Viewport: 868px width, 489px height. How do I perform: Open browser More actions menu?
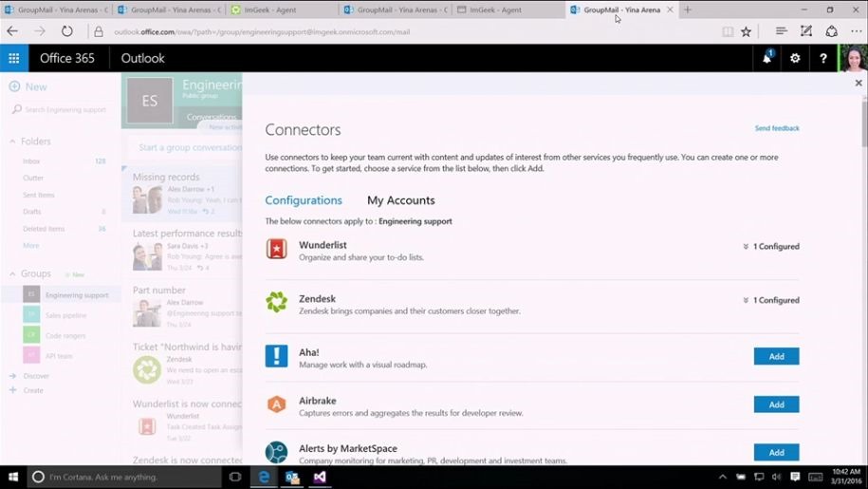(856, 31)
